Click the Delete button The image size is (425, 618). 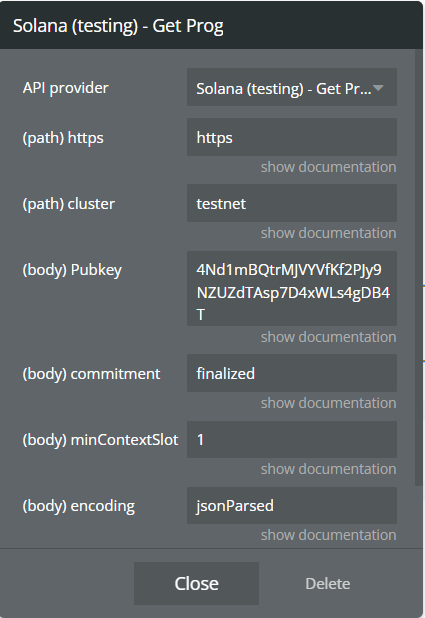click(328, 584)
